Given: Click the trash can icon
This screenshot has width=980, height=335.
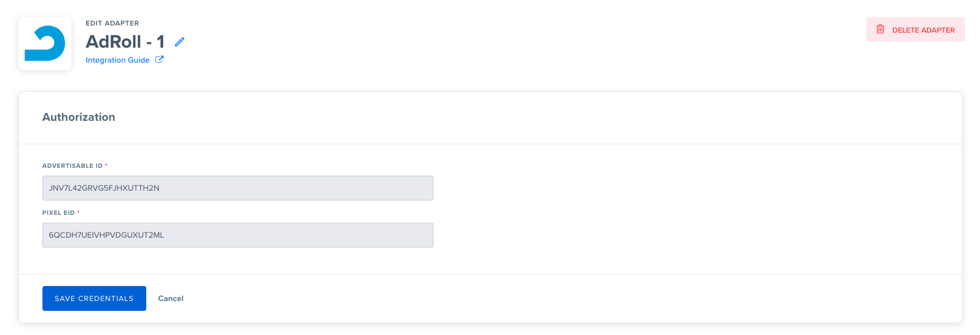Looking at the screenshot, I should pos(880,29).
